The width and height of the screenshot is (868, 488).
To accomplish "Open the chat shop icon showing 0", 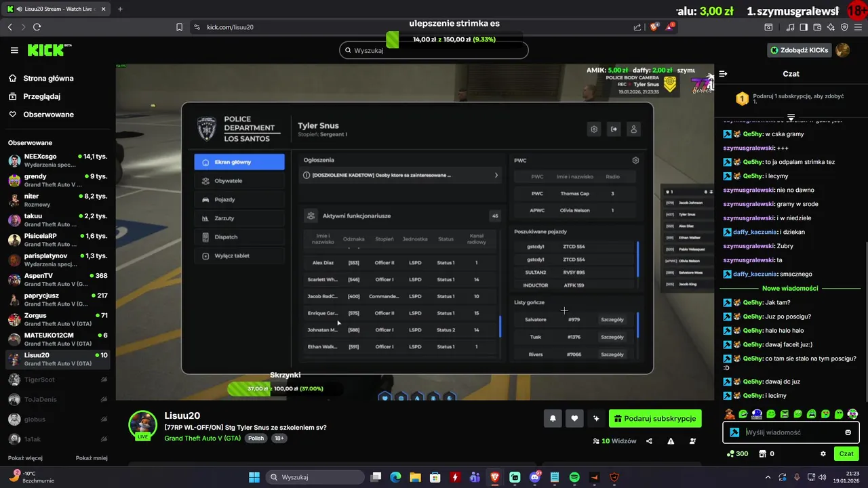I will pos(767,453).
